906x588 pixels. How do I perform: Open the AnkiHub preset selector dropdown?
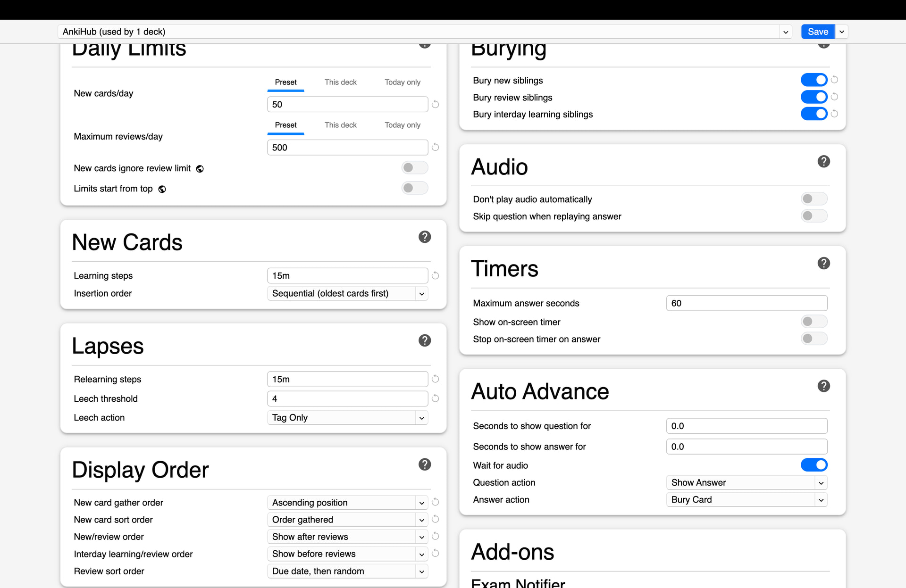coord(425,32)
